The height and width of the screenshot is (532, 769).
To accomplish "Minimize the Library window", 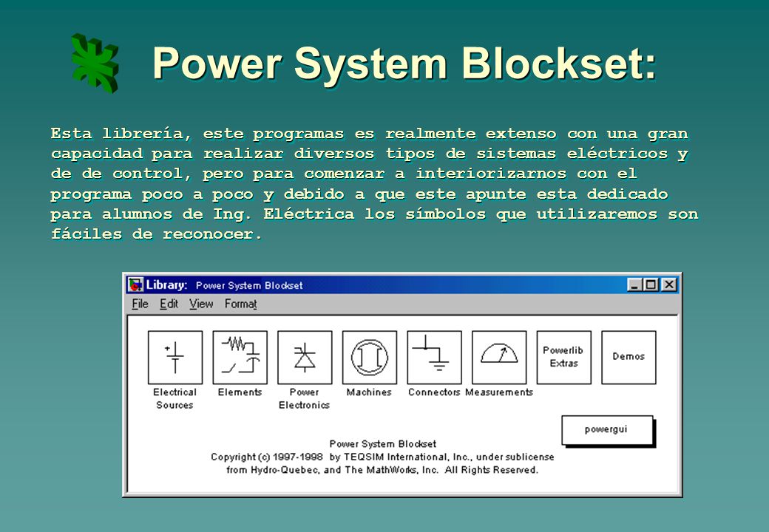I will [634, 284].
